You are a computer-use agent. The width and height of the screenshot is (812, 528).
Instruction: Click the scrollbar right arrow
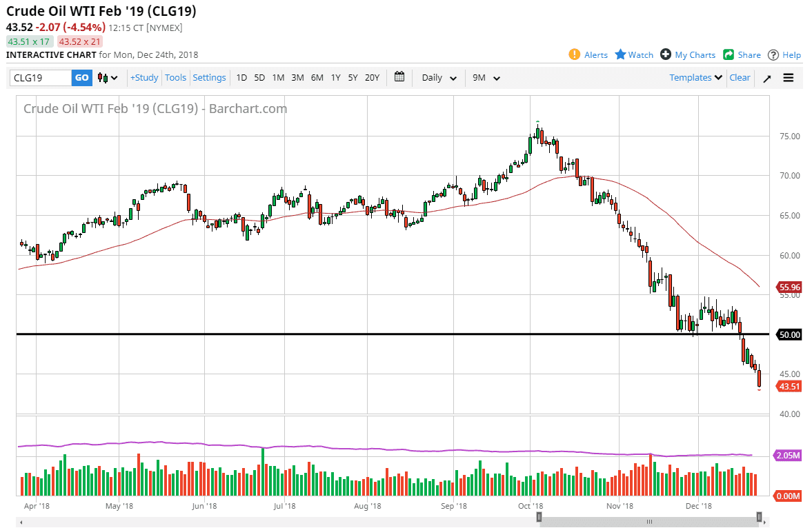[765, 522]
